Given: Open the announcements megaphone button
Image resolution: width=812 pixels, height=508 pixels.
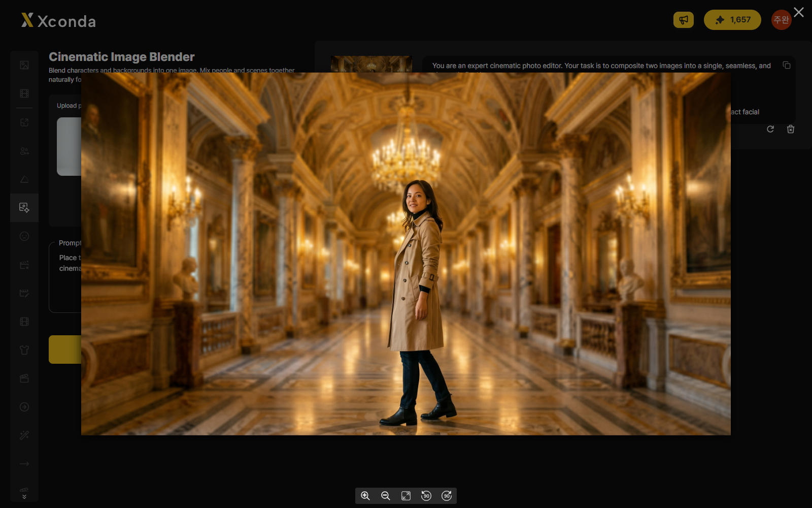Looking at the screenshot, I should pos(684,20).
